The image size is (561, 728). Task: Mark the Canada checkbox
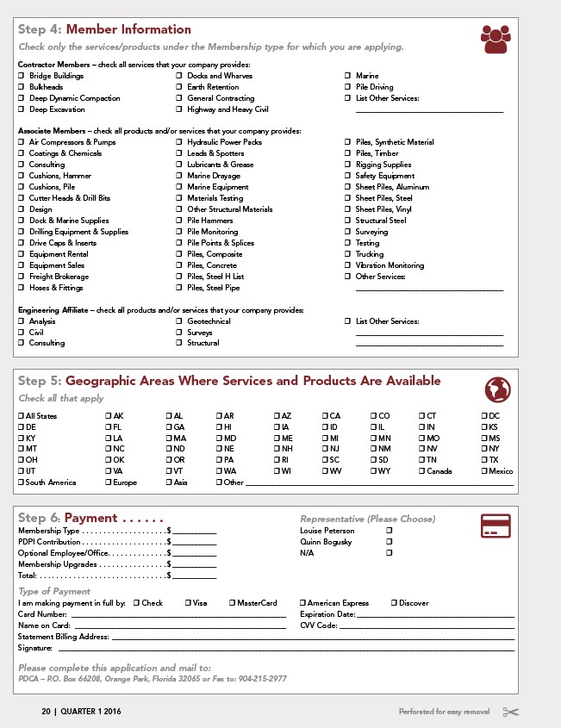(x=421, y=471)
